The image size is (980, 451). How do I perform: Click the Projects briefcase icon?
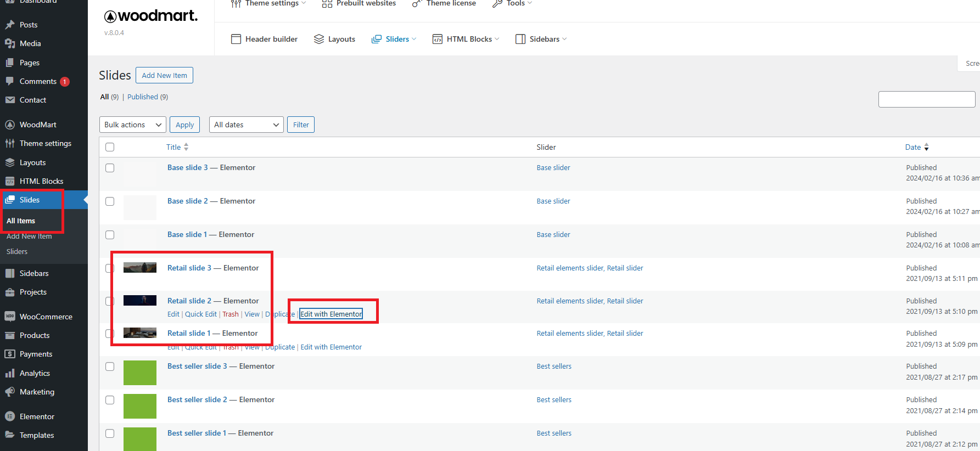pos(10,292)
